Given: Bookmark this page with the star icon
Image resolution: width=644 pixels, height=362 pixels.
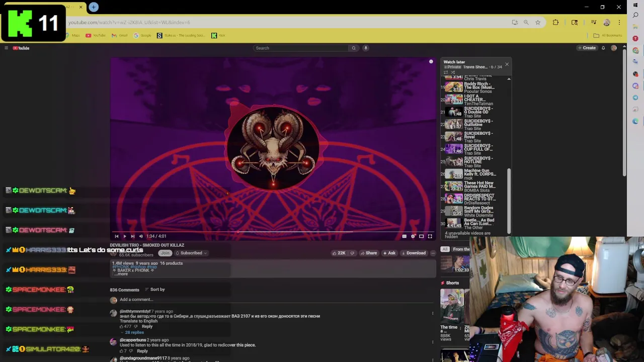Looking at the screenshot, I should coord(538,22).
